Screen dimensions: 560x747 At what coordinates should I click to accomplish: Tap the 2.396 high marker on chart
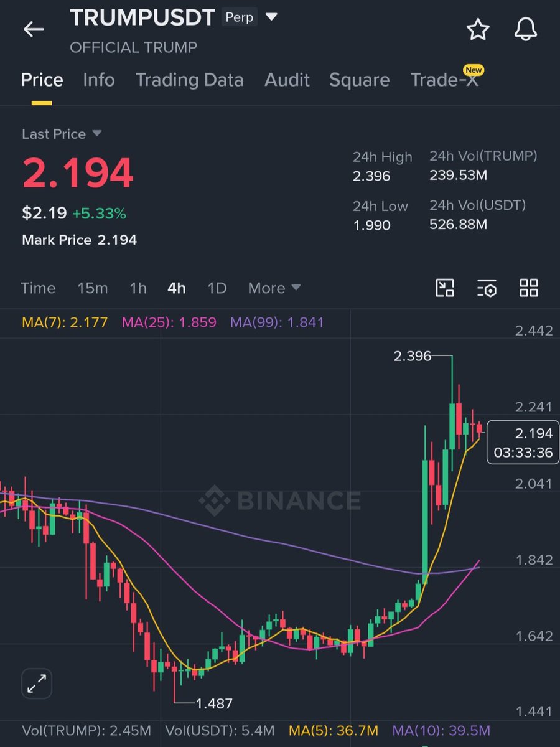(412, 356)
